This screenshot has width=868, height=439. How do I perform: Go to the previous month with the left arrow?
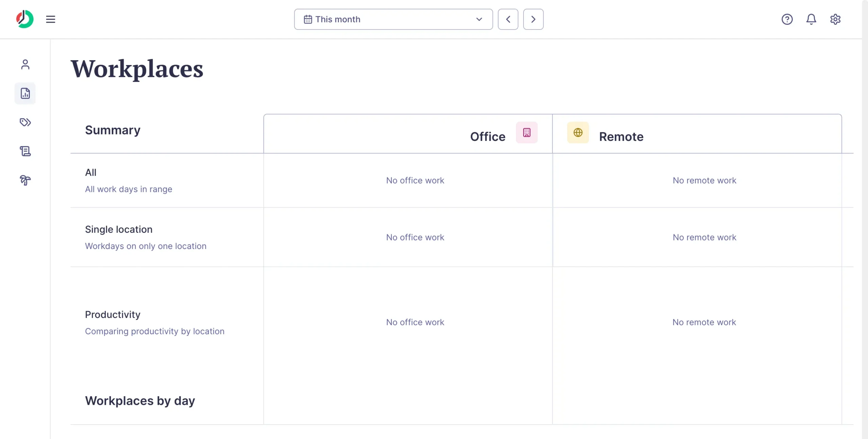pyautogui.click(x=508, y=19)
